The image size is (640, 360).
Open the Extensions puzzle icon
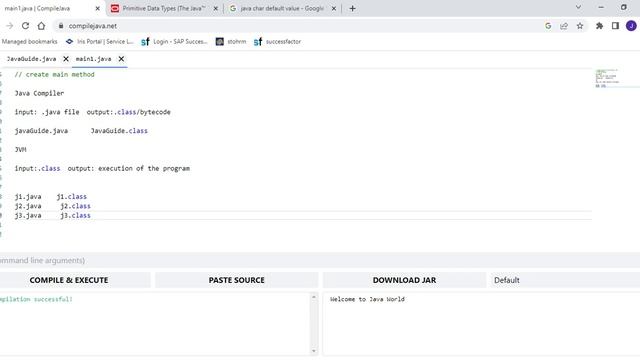tap(599, 26)
